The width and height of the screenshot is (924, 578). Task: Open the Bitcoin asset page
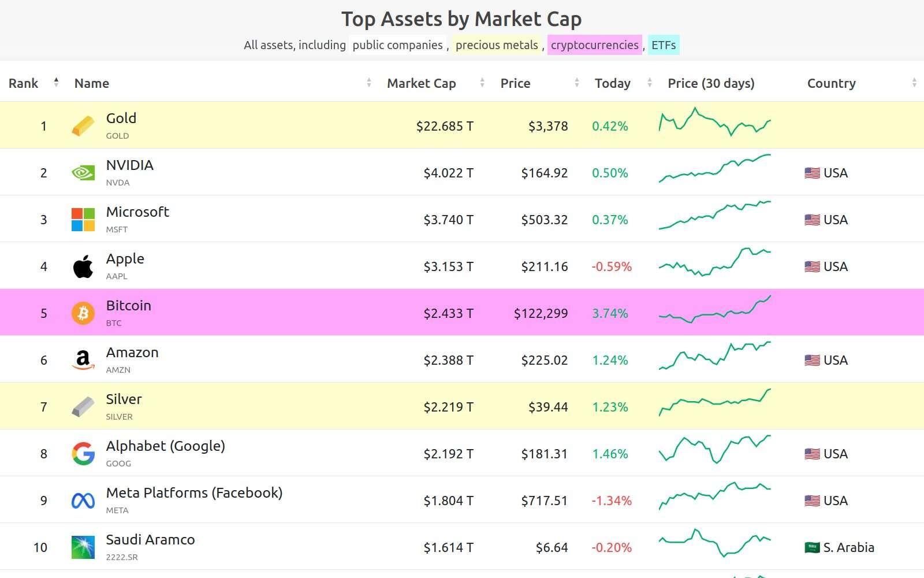[129, 306]
